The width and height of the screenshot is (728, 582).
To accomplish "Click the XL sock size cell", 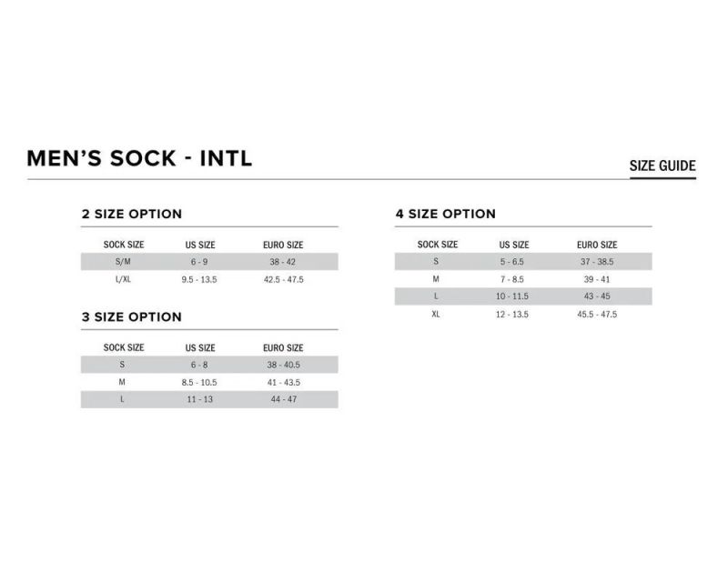I will (437, 314).
